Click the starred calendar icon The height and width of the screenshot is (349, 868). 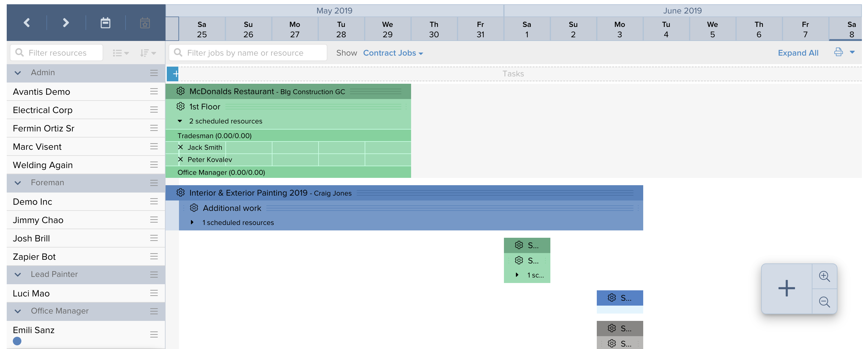tap(145, 23)
